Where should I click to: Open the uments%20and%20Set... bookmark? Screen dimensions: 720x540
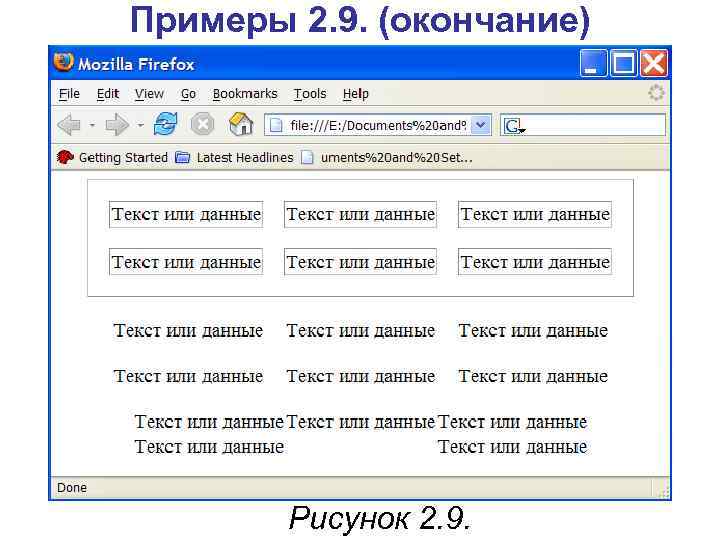click(x=387, y=158)
